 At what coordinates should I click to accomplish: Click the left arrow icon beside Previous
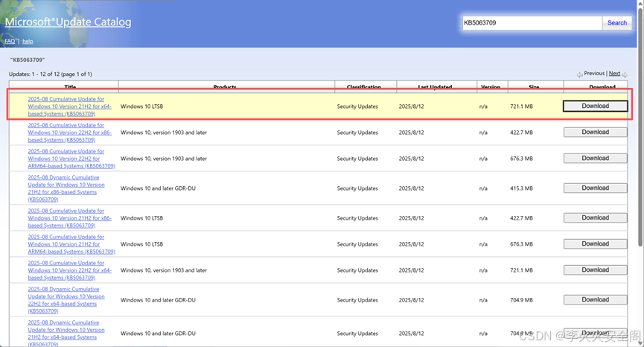click(x=579, y=74)
